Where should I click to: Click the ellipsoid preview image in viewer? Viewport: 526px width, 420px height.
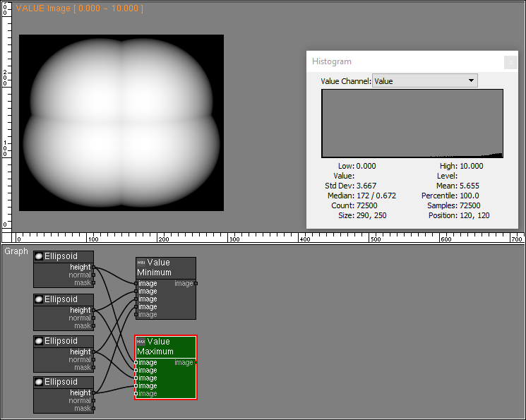(x=121, y=123)
